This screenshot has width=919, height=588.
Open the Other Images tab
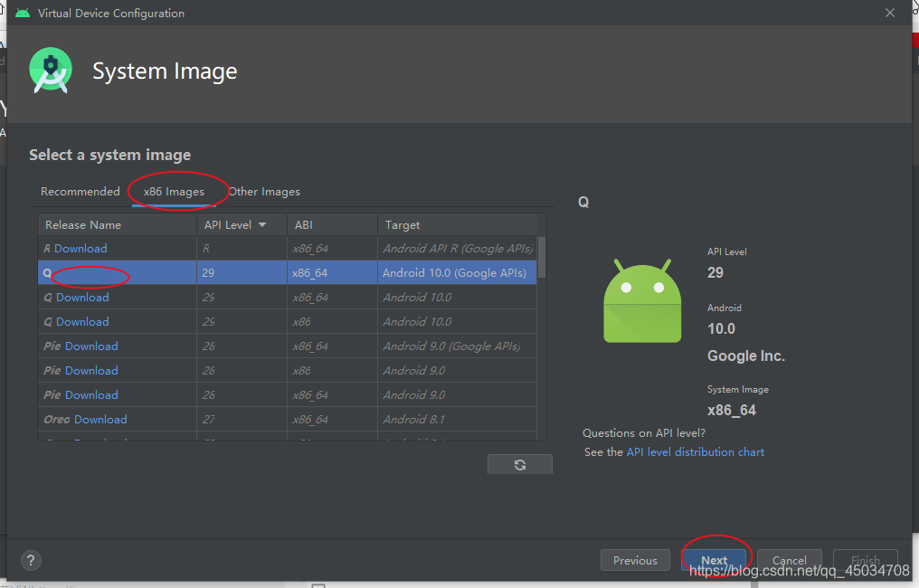(263, 191)
